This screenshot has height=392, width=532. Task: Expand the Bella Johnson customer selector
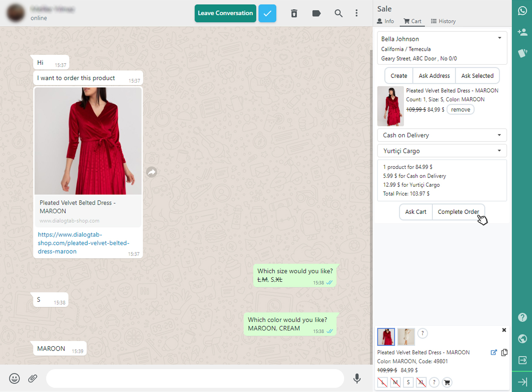tap(499, 38)
